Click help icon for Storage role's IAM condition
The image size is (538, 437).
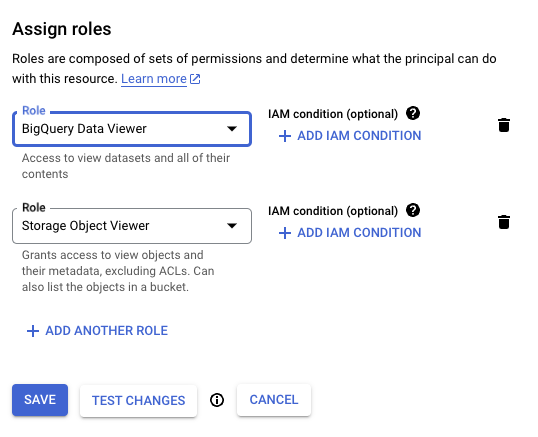413,210
